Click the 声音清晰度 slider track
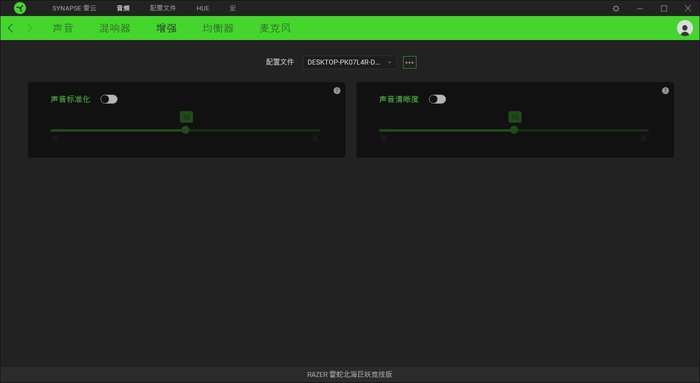The height and width of the screenshot is (383, 700). [x=513, y=130]
